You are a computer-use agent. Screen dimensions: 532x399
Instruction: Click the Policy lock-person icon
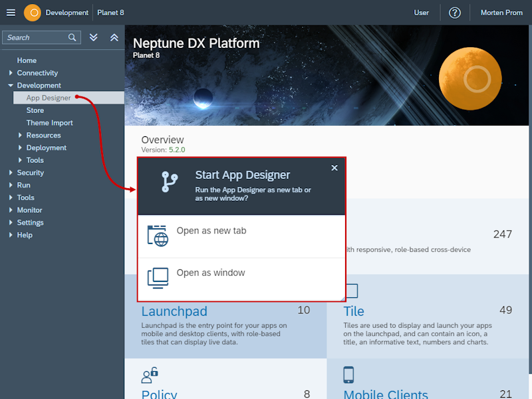pyautogui.click(x=151, y=375)
